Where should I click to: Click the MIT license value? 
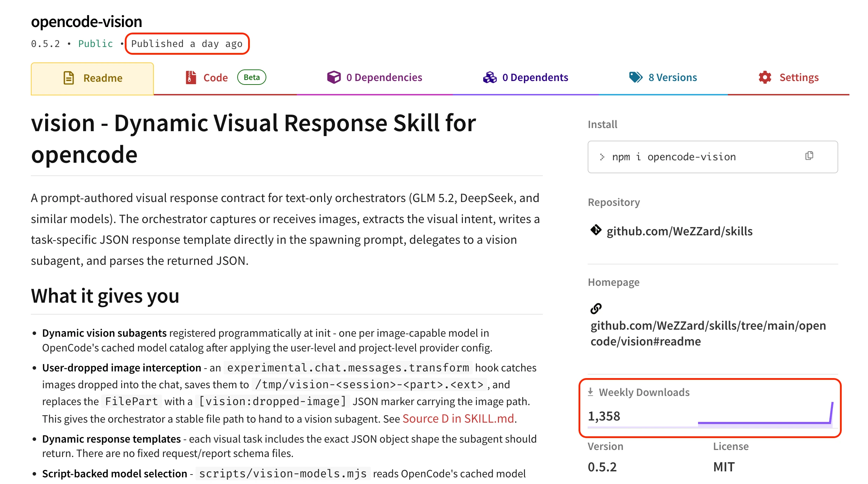tap(724, 467)
